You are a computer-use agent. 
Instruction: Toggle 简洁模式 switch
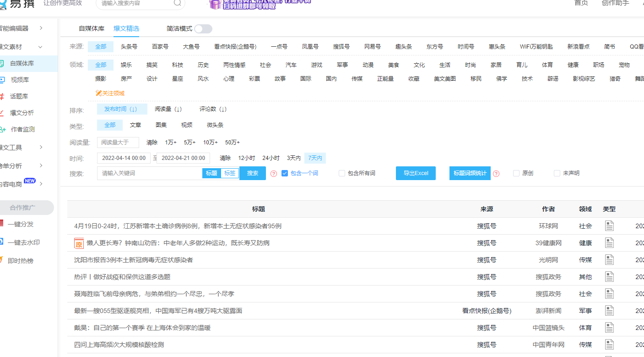point(203,29)
